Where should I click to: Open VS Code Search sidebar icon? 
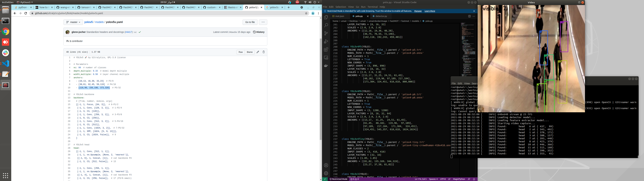(326, 25)
